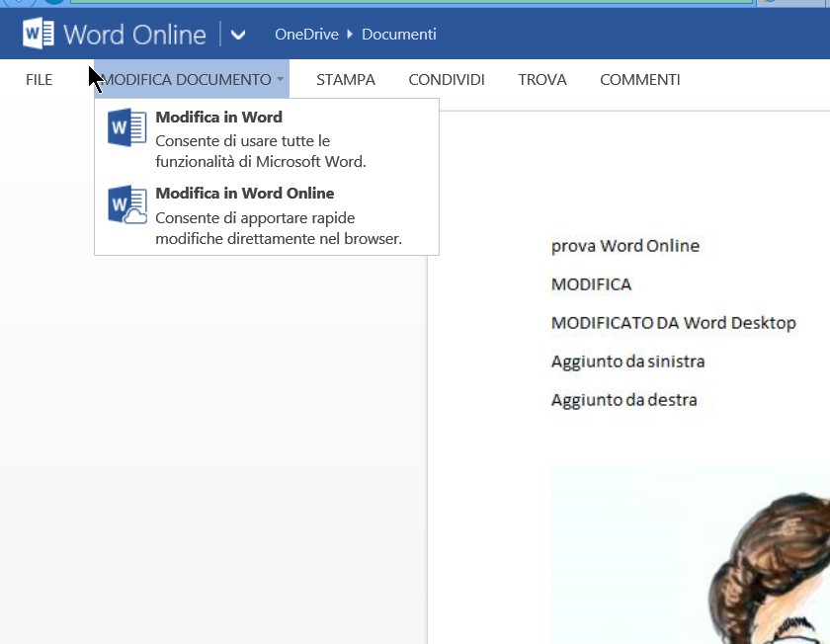Open the CONDIVIDI sharing option
Image resolution: width=830 pixels, height=644 pixels.
point(447,80)
